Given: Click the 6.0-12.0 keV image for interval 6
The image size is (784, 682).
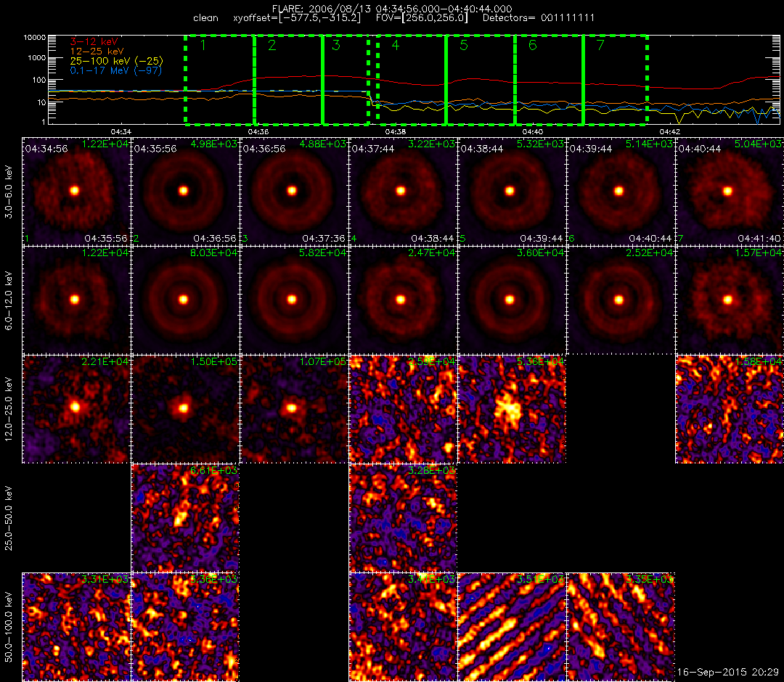Looking at the screenshot, I should coord(621,301).
